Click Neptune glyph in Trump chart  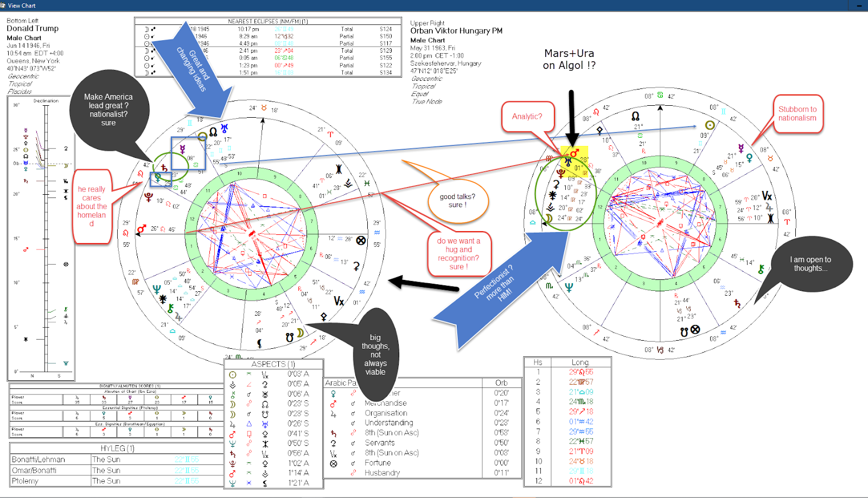(x=156, y=289)
